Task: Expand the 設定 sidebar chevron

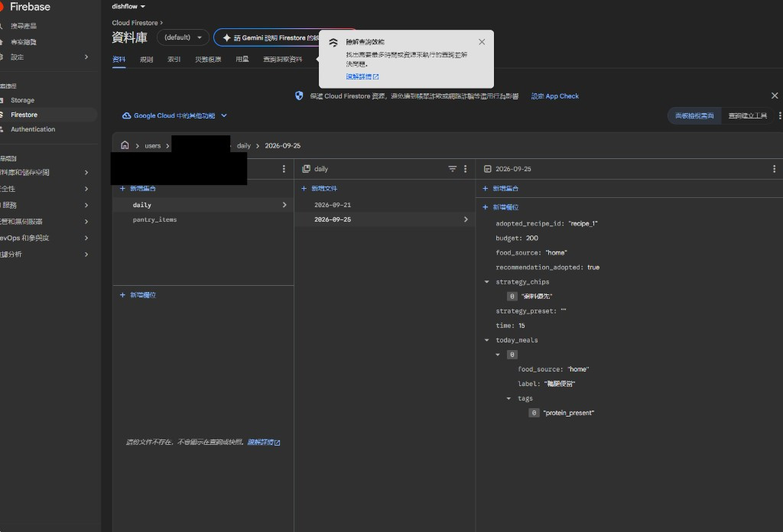Action: click(86, 57)
